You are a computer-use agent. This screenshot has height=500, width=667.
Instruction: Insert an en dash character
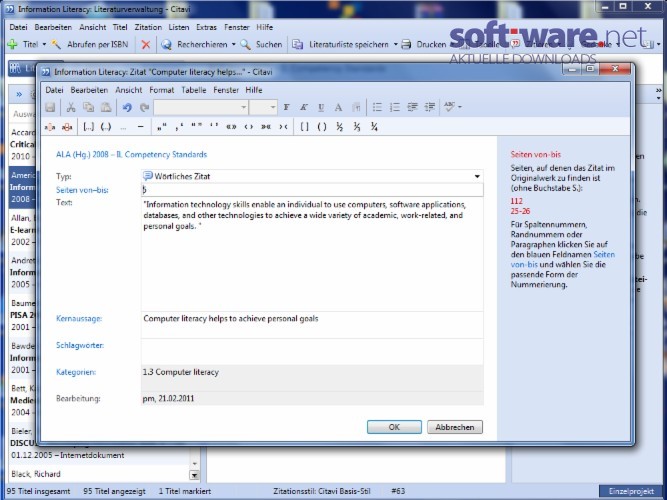click(141, 127)
